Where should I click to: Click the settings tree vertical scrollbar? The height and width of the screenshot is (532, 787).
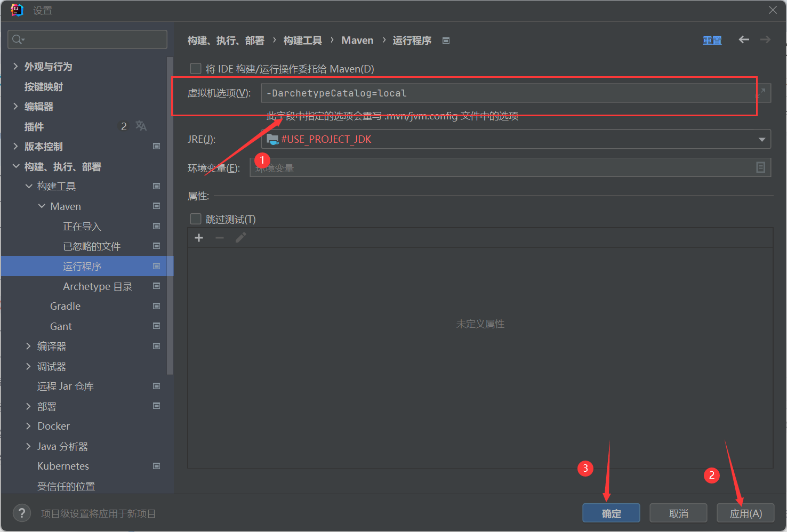tap(170, 216)
